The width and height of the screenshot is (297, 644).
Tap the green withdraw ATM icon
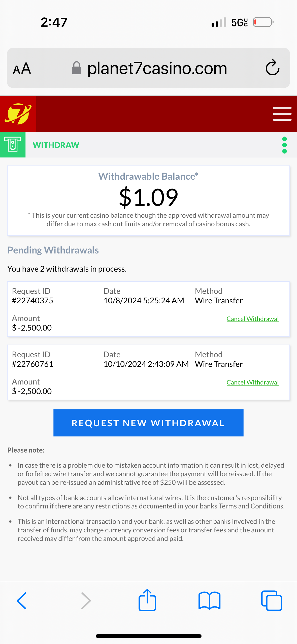(13, 145)
